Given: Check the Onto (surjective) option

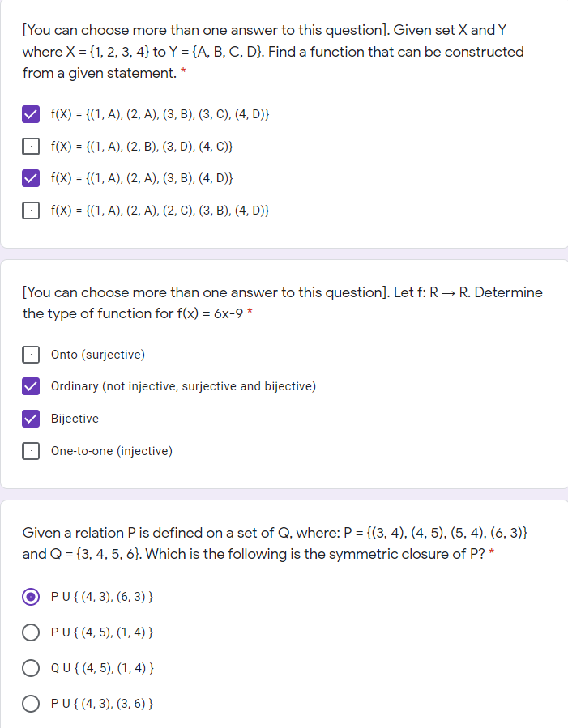Looking at the screenshot, I should (30, 354).
